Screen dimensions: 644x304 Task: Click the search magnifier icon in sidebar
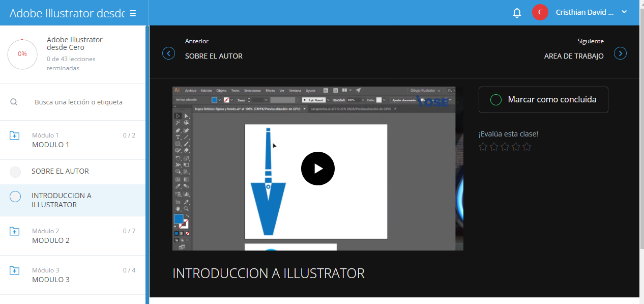[x=14, y=102]
